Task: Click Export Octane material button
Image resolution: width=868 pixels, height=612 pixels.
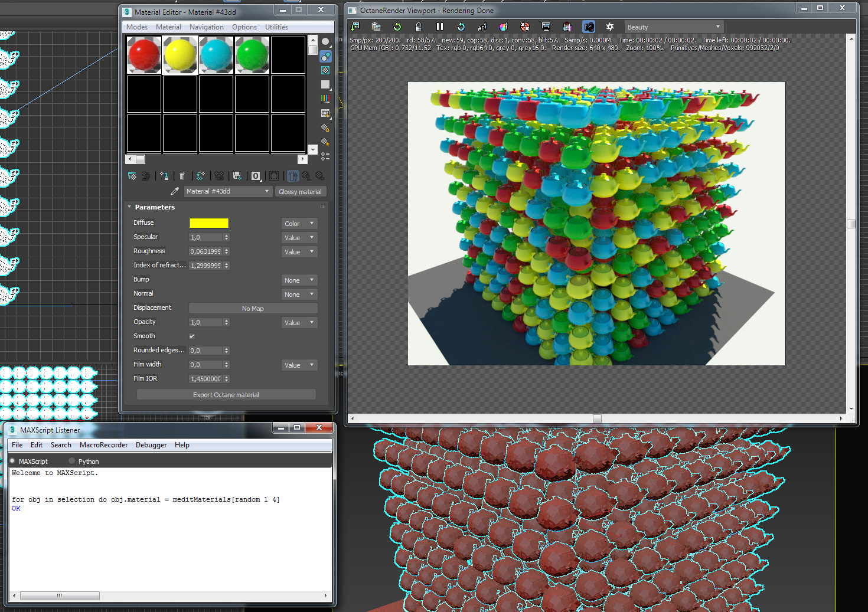Action: pos(226,395)
